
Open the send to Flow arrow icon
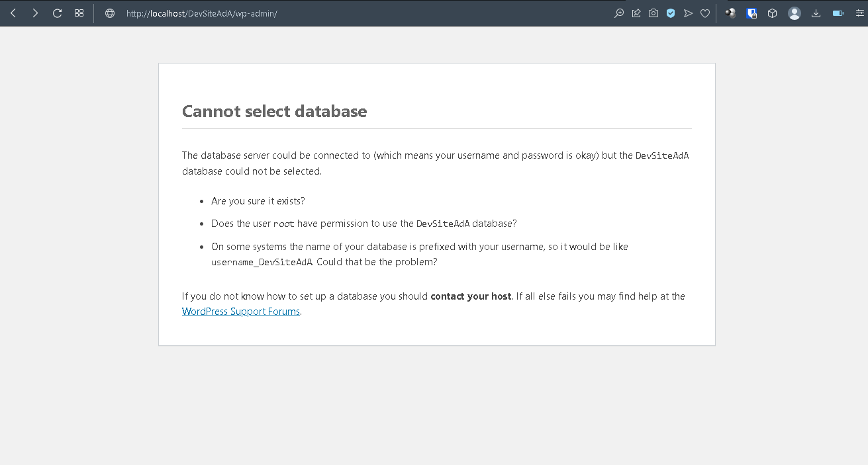(x=688, y=13)
